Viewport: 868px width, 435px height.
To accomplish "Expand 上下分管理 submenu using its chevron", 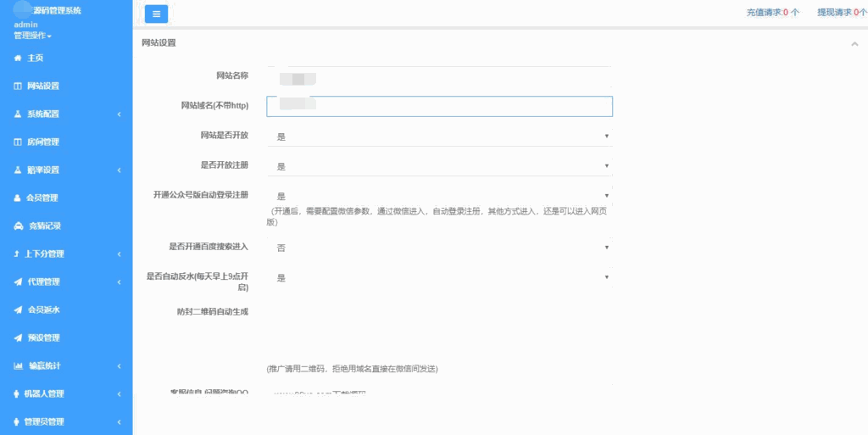I will (119, 254).
